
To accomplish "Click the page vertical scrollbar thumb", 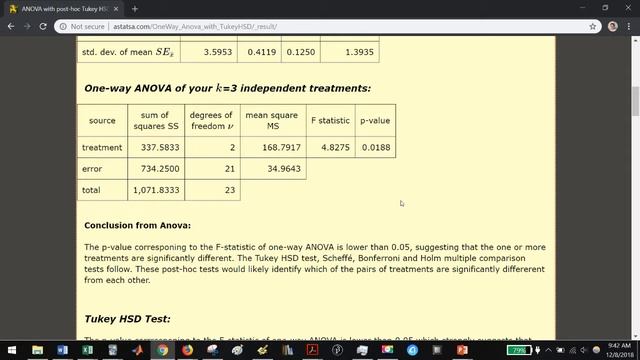I will point(635,101).
